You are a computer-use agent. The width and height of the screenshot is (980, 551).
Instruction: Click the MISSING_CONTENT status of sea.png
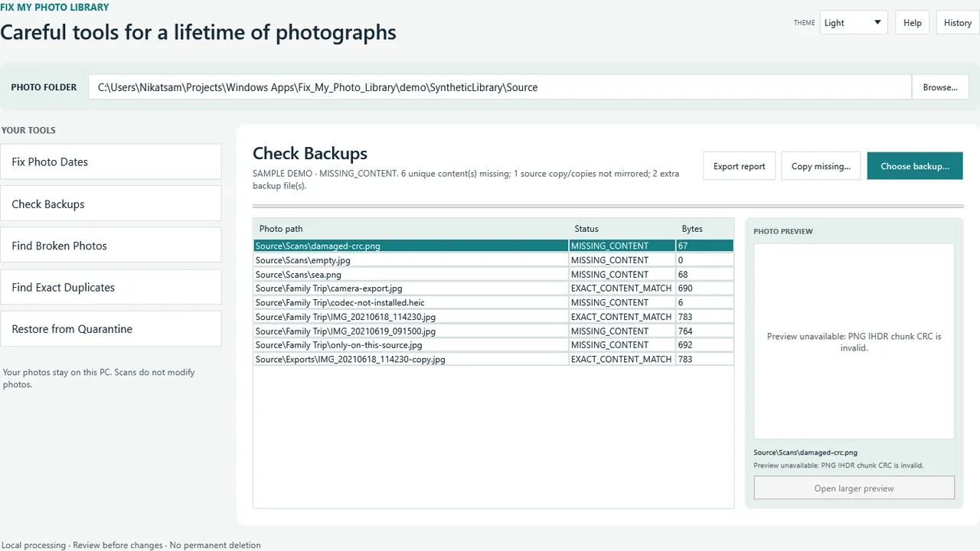pos(609,275)
